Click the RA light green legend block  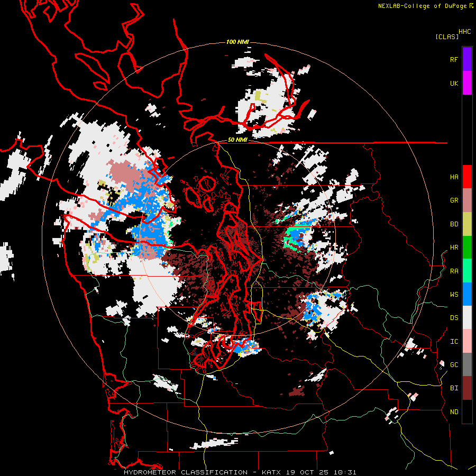(467, 271)
